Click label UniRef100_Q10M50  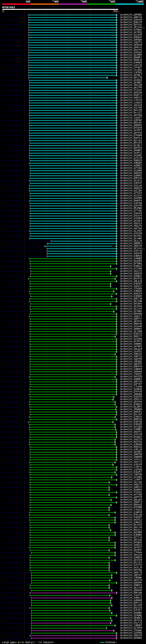131,55
